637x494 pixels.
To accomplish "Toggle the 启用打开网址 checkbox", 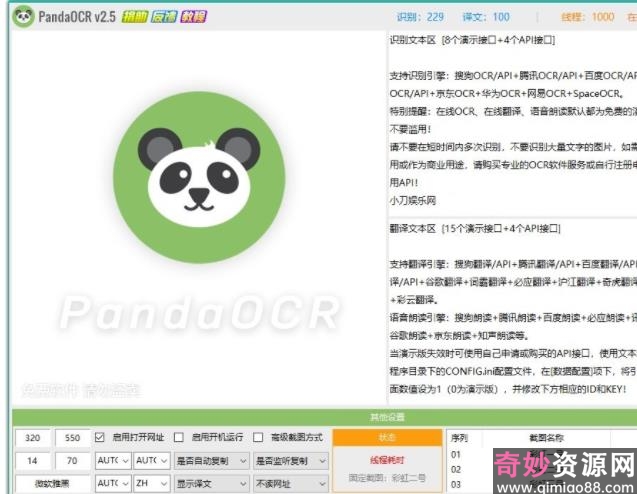I will (100, 437).
